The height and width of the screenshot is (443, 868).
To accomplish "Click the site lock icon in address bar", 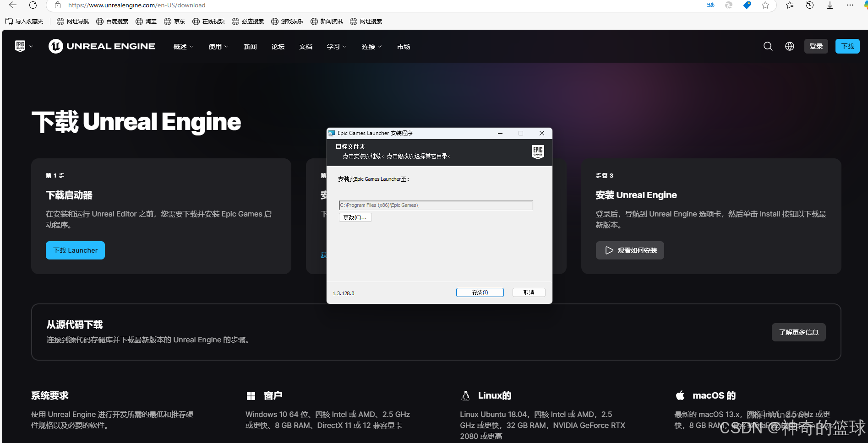I will click(x=57, y=5).
